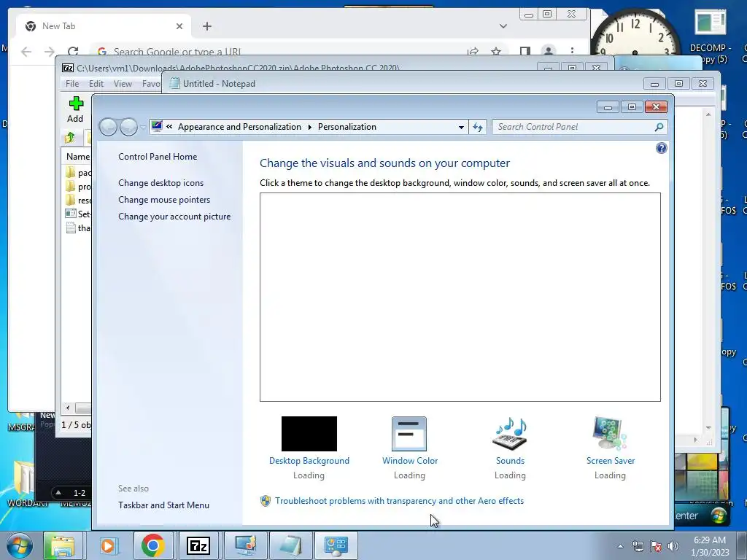Open Windows Explorer from taskbar
The width and height of the screenshot is (747, 560).
pyautogui.click(x=63, y=545)
